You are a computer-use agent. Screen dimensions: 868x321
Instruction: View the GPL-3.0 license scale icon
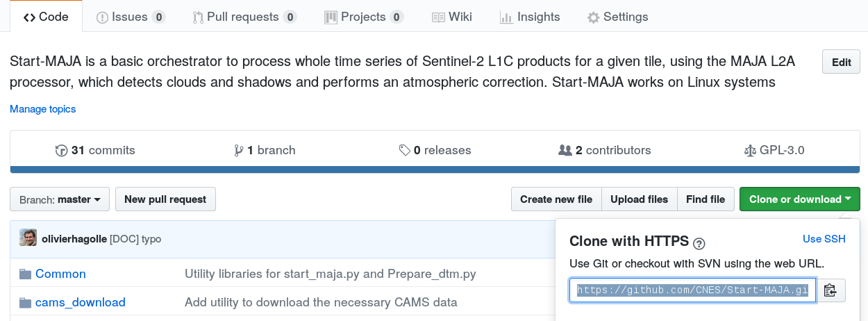(x=749, y=150)
